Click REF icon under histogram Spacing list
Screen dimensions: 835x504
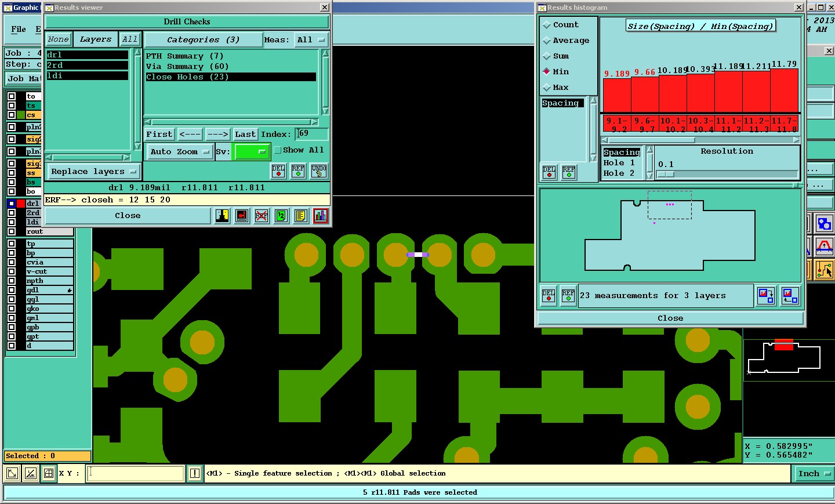569,172
